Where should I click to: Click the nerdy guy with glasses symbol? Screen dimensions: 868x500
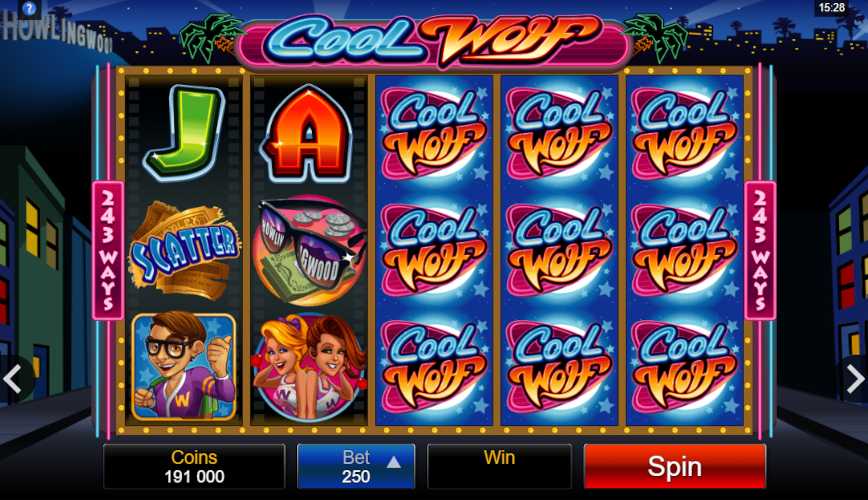(x=184, y=366)
